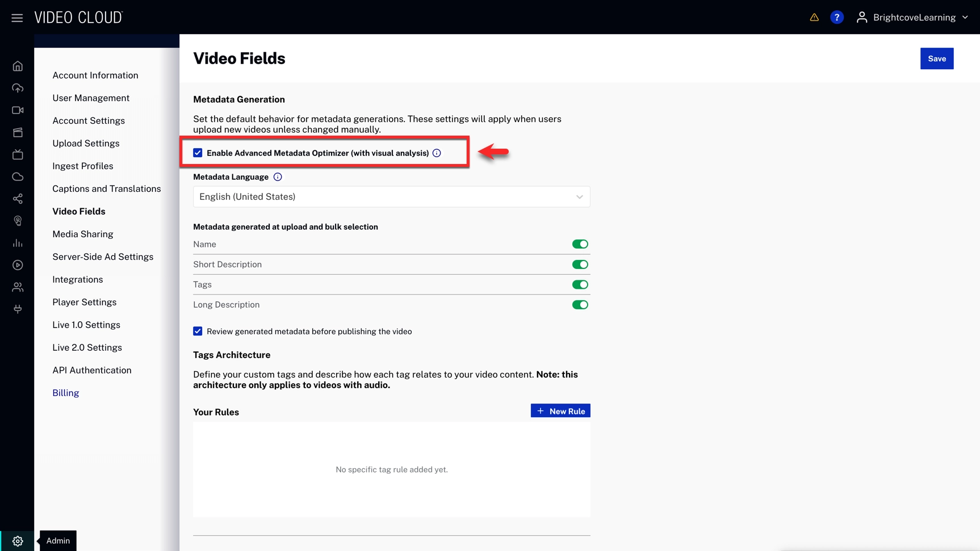This screenshot has height=551, width=980.
Task: Turn off the Short Description toggle
Action: pyautogui.click(x=580, y=264)
